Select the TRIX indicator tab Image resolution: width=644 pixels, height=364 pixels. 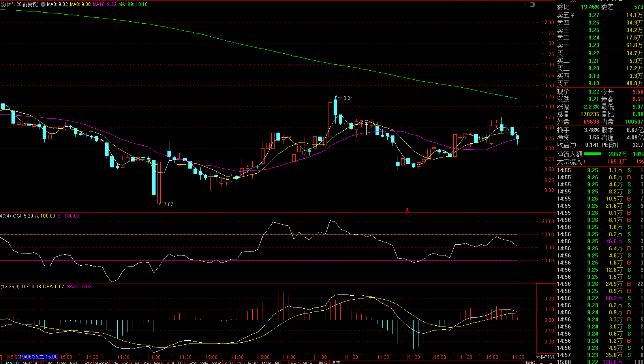pos(86,362)
